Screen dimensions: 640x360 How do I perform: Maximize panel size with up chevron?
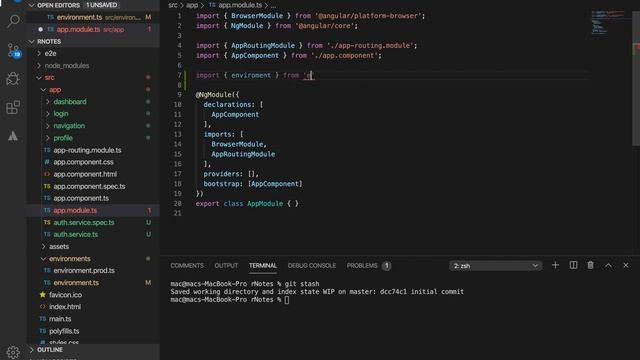(x=608, y=265)
